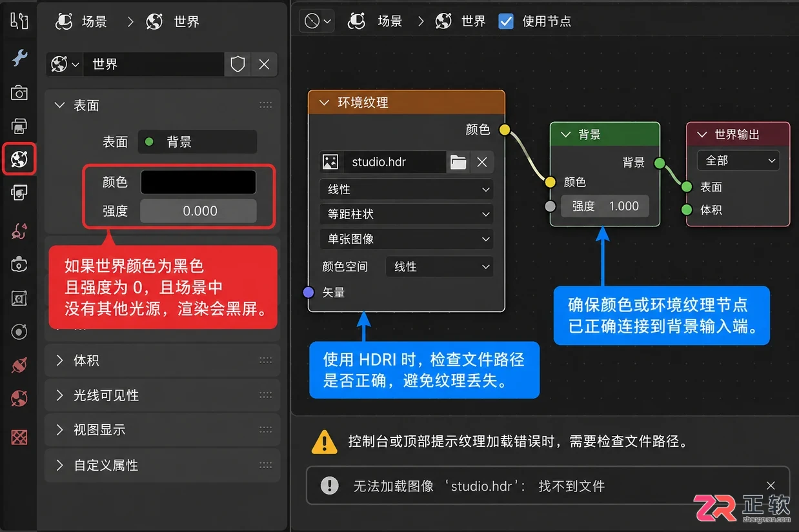Open the 单张图像 source dropdown
The image size is (799, 532).
coord(407,239)
